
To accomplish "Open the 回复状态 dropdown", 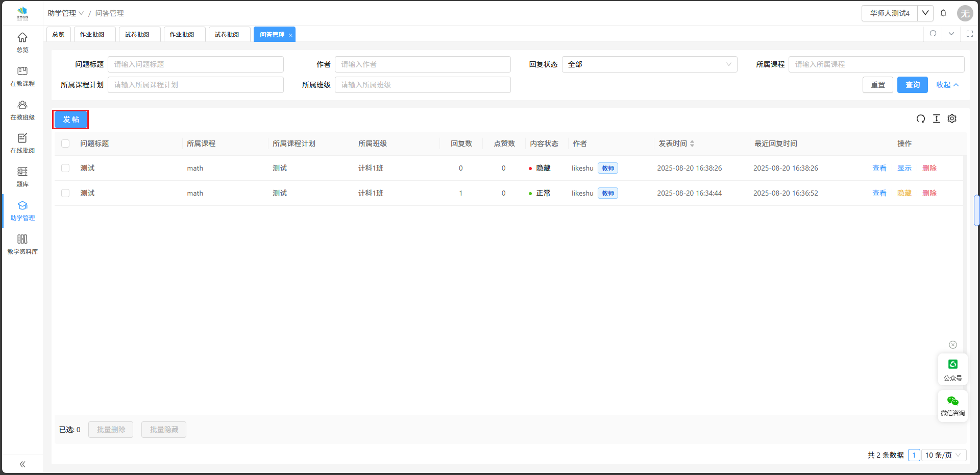I will (649, 64).
